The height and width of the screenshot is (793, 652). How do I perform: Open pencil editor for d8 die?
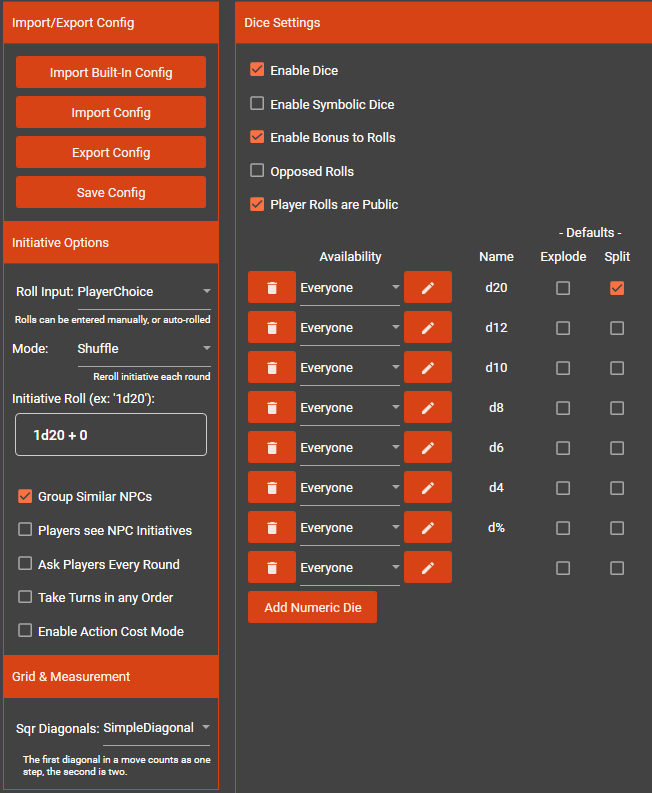[x=428, y=407]
